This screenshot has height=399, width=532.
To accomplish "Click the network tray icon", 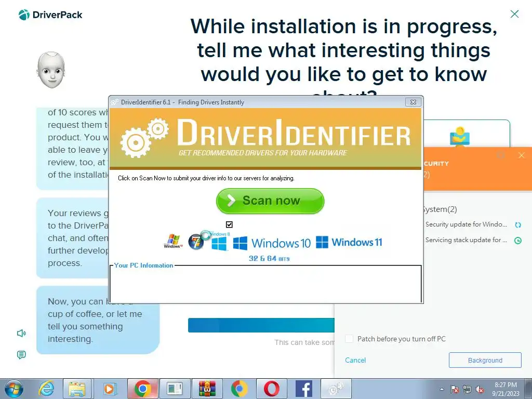I will [467, 389].
